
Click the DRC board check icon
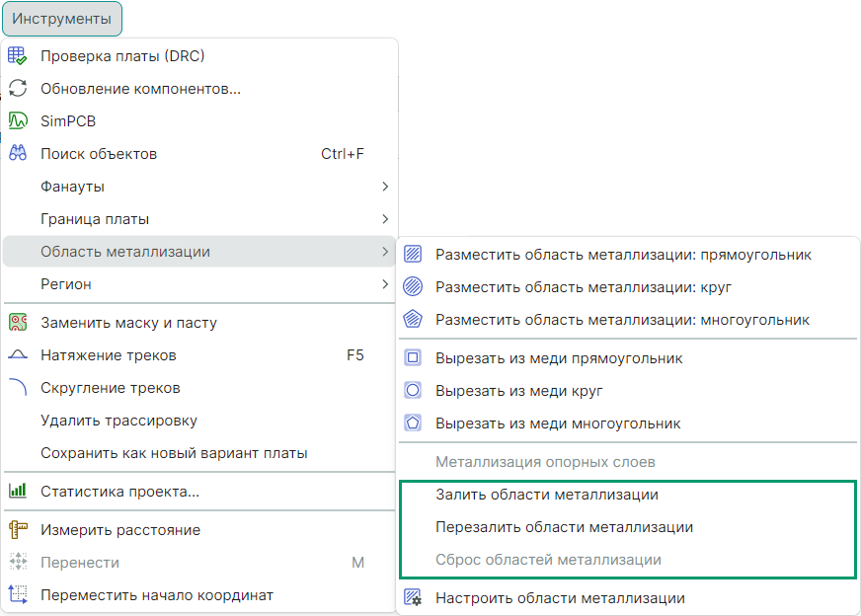[x=18, y=56]
